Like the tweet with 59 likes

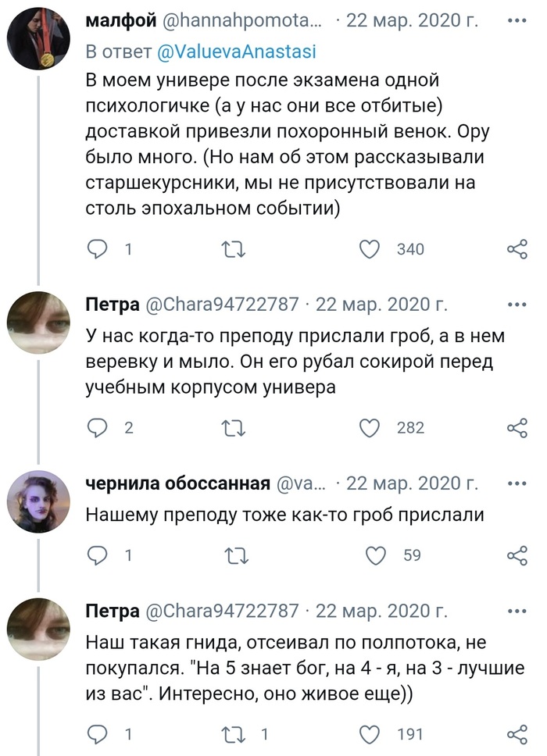pyautogui.click(x=377, y=555)
